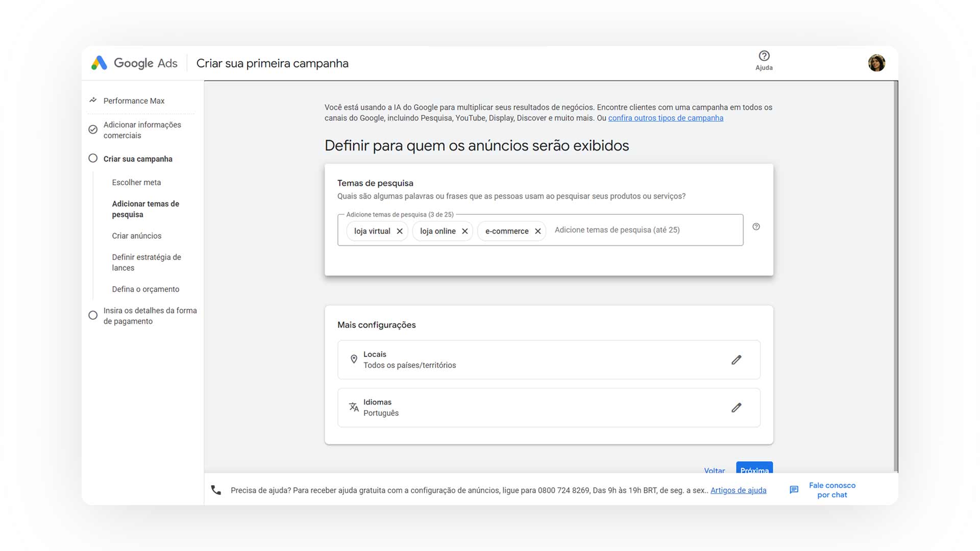Screen dimensions: 980x551
Task: Remove the 'loja virtual' search theme chip
Action: (400, 231)
